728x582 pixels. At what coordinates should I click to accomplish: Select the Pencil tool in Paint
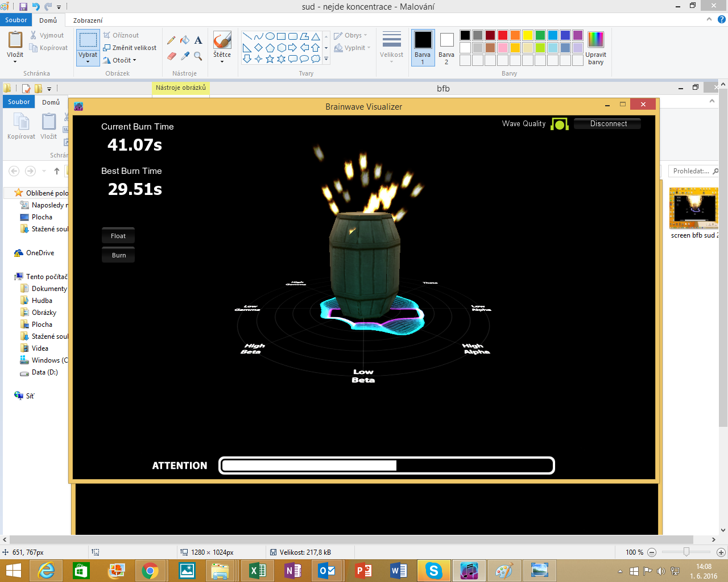(x=171, y=40)
